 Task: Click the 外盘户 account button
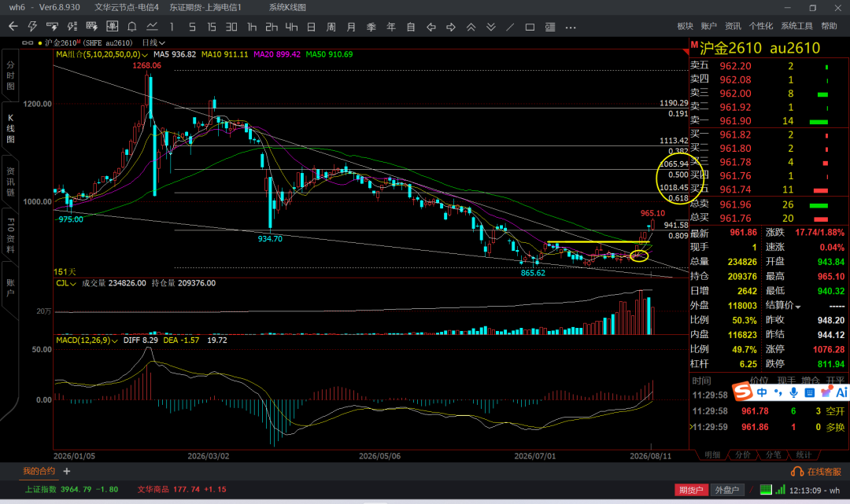coord(727,490)
